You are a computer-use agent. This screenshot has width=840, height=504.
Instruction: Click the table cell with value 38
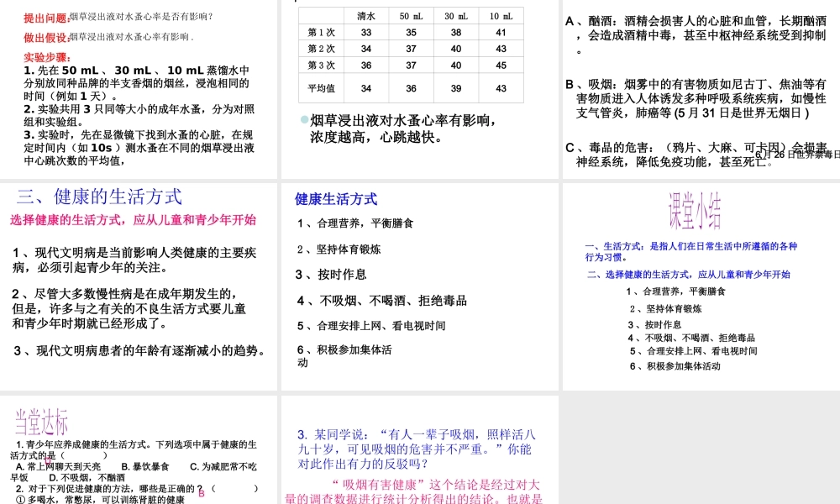click(456, 32)
